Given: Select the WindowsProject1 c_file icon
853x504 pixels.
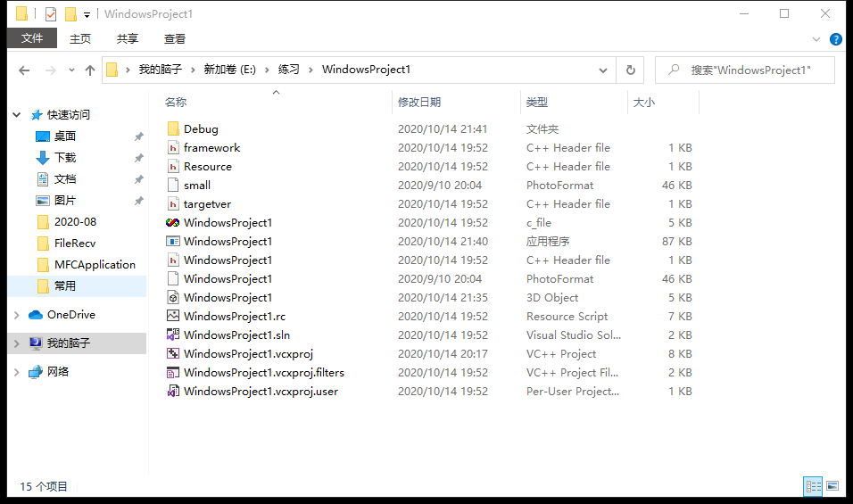Looking at the screenshot, I should tap(173, 223).
